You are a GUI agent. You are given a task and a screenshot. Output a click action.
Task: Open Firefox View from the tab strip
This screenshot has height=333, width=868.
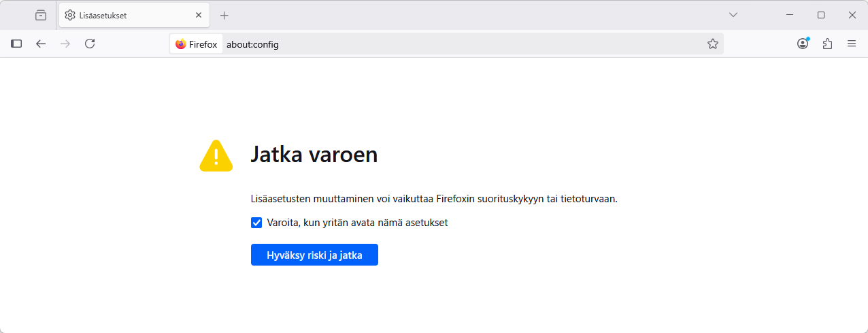[x=41, y=15]
